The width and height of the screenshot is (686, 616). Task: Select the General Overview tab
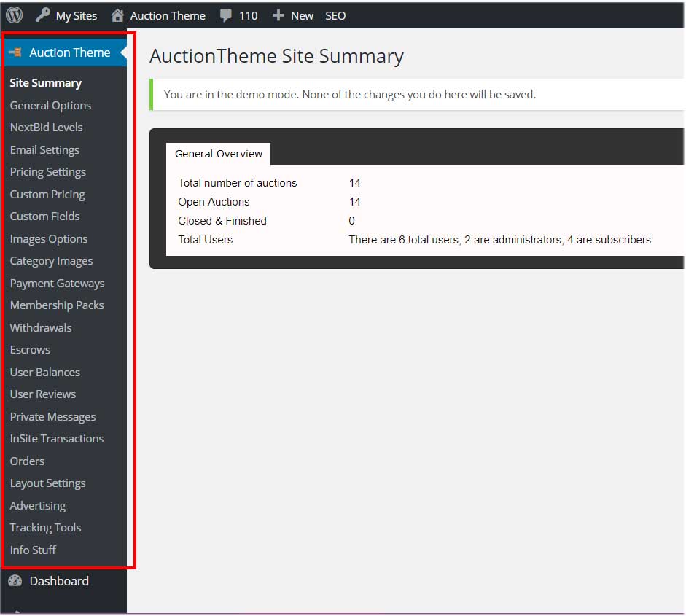218,154
